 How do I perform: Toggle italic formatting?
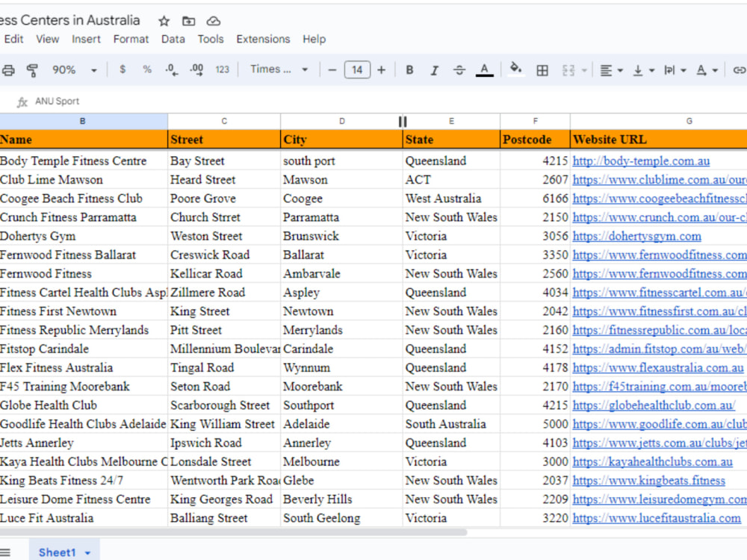pyautogui.click(x=434, y=70)
